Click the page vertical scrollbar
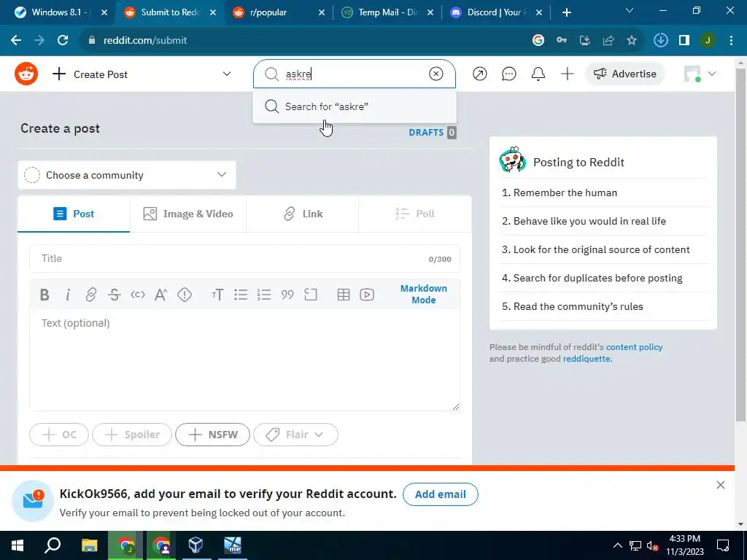The height and width of the screenshot is (560, 747). tap(740, 246)
